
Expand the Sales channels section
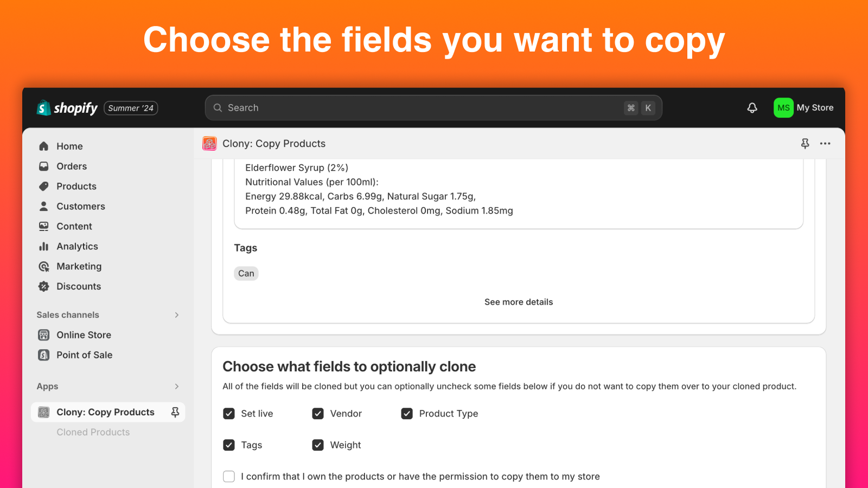click(176, 314)
